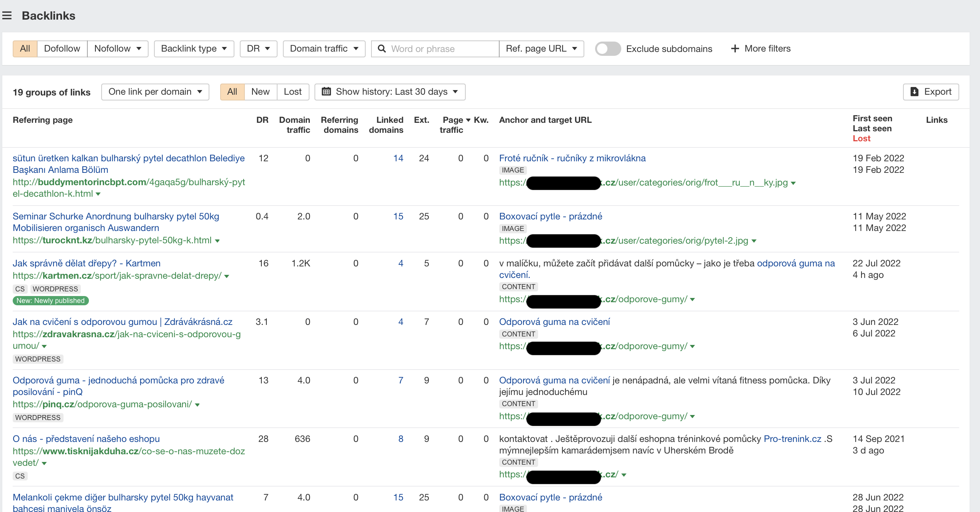Viewport: 980px width, 512px height.
Task: Click the Export button
Action: click(x=931, y=92)
